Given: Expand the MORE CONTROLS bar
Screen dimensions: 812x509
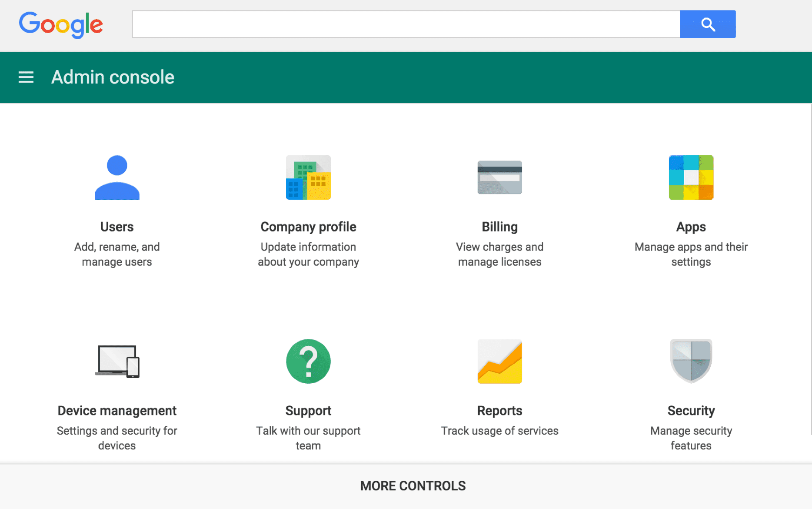Looking at the screenshot, I should pyautogui.click(x=413, y=486).
